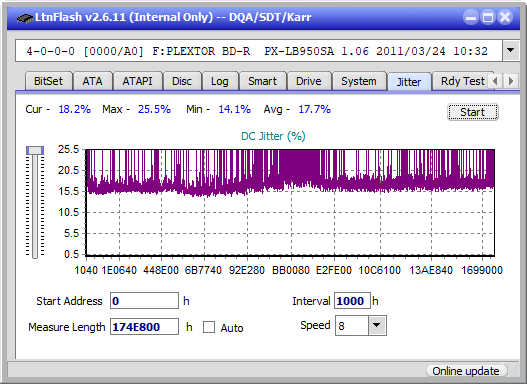This screenshot has height=384, width=527.
Task: Maximize the LtnFlash window
Action: coord(488,17)
